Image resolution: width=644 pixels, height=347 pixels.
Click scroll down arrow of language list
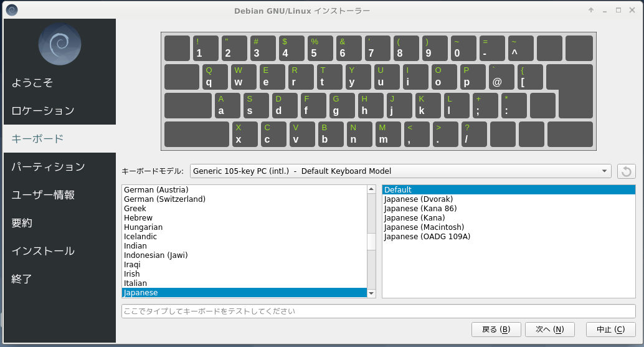point(371,293)
